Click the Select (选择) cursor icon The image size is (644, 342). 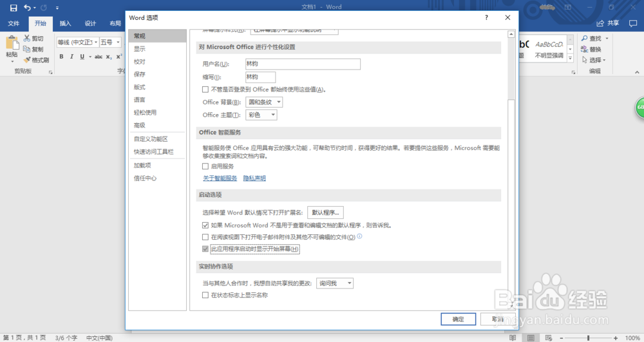(585, 60)
